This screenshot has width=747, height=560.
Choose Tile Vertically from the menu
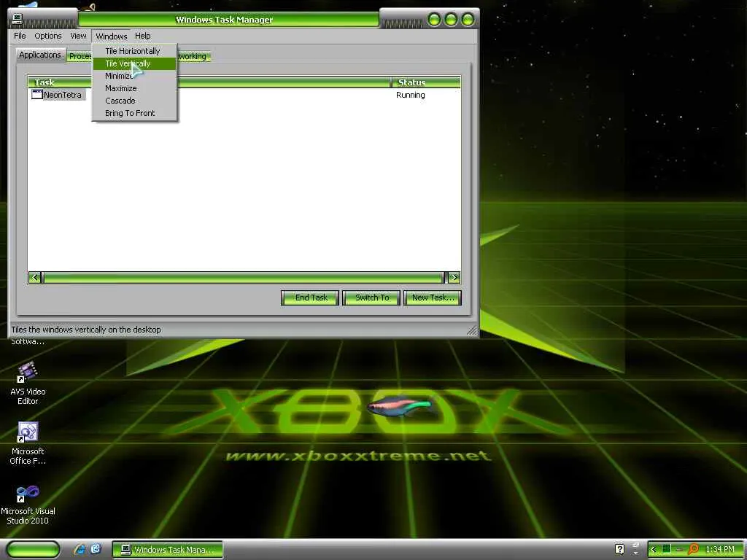[134, 63]
